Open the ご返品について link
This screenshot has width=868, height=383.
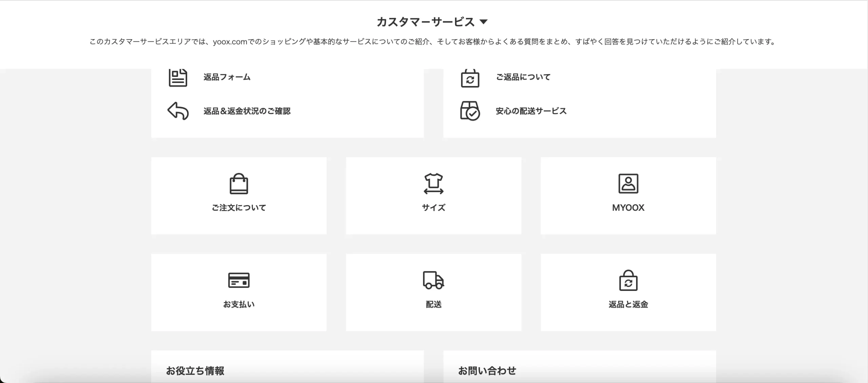click(523, 77)
